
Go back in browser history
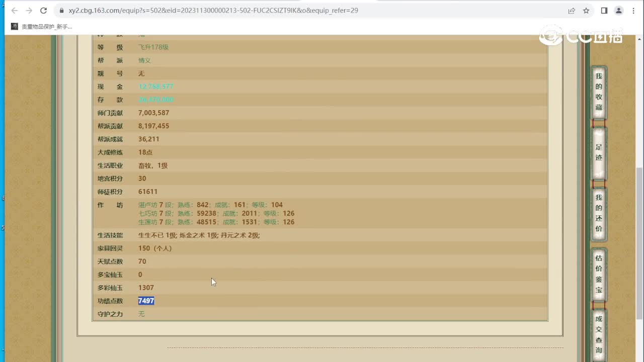point(14,11)
